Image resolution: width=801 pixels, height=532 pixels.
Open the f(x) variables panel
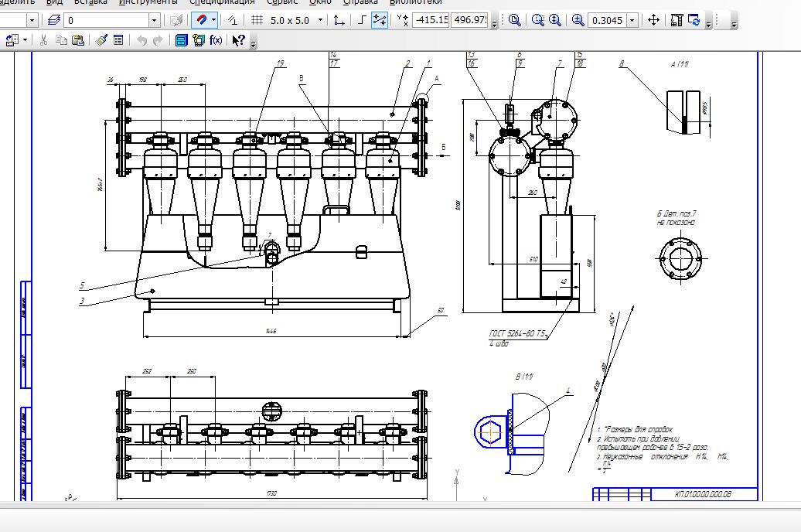tap(216, 40)
